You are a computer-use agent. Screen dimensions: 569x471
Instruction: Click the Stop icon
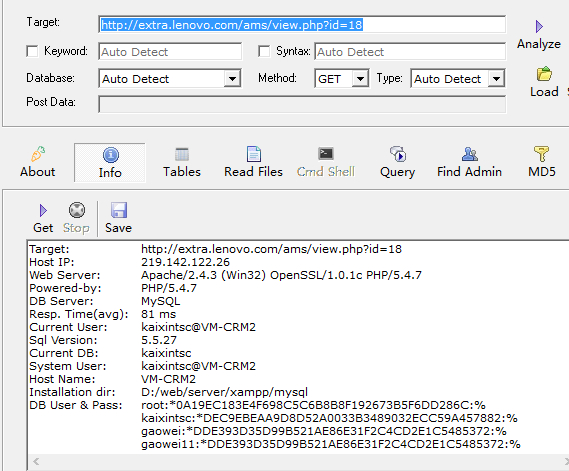[x=77, y=210]
